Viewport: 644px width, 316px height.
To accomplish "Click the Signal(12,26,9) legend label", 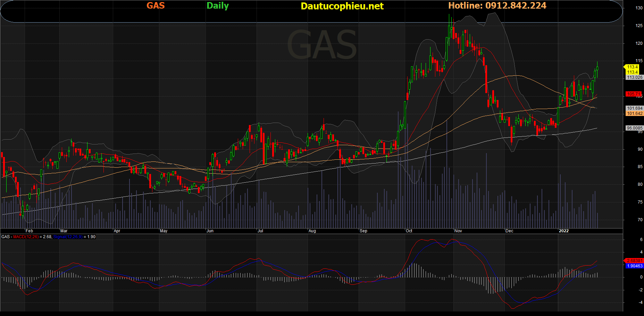I will [x=68, y=237].
